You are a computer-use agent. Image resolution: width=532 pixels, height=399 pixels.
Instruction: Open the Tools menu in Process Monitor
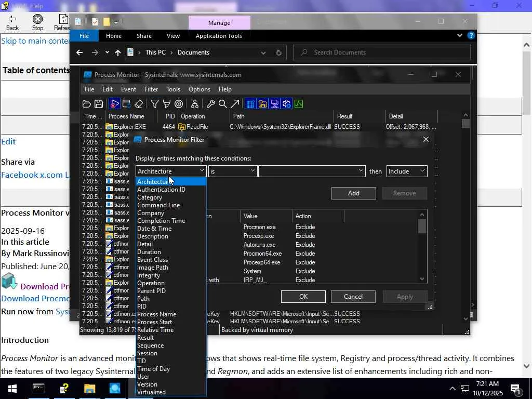pos(173,89)
